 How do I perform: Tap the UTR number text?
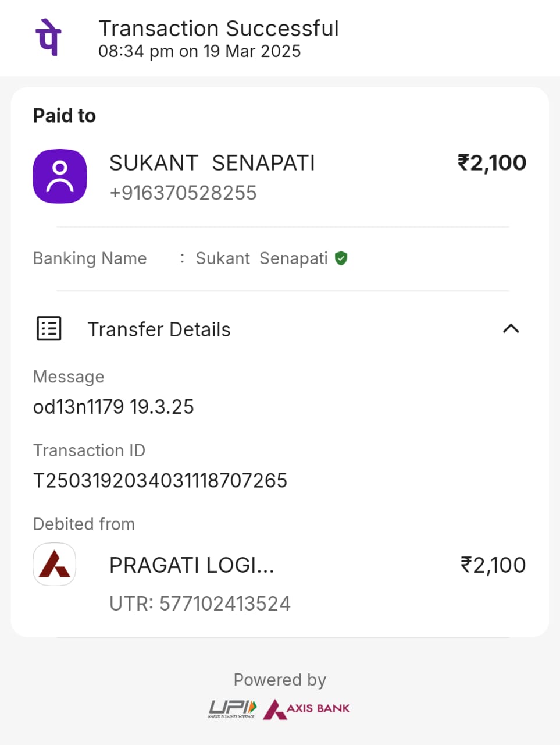pyautogui.click(x=200, y=604)
